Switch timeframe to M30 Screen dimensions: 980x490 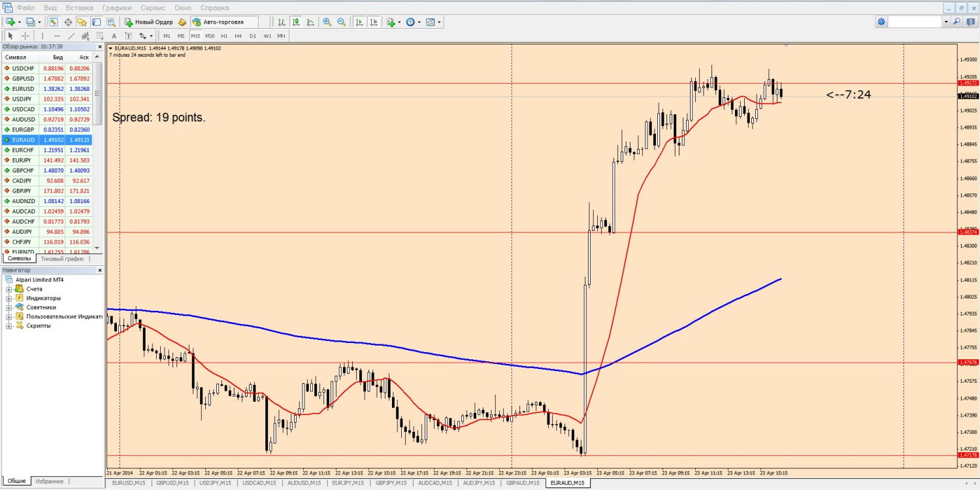click(210, 36)
